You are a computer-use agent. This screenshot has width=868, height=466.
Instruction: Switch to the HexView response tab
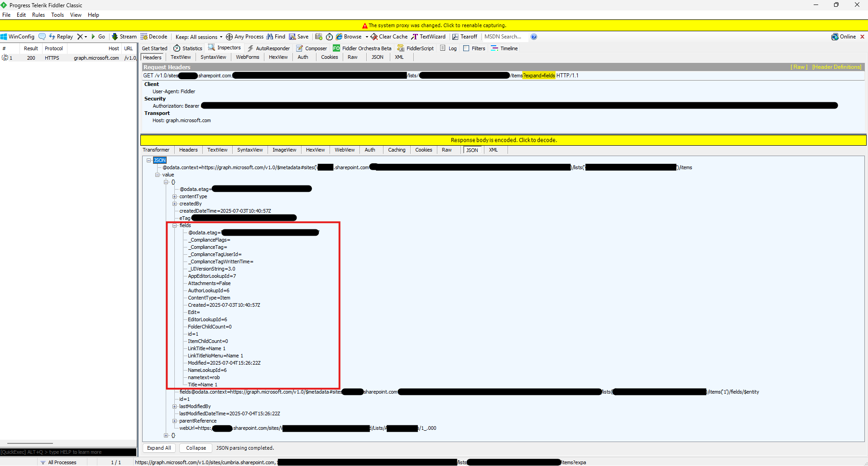tap(315, 150)
